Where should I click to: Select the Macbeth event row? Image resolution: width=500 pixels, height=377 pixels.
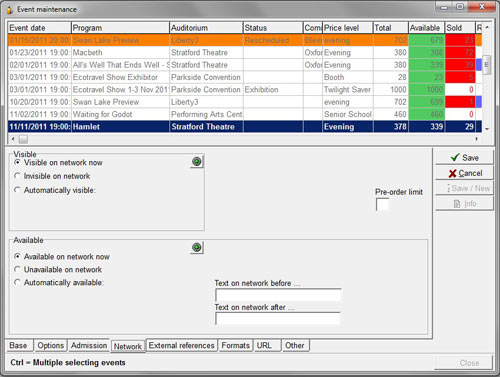[x=245, y=53]
